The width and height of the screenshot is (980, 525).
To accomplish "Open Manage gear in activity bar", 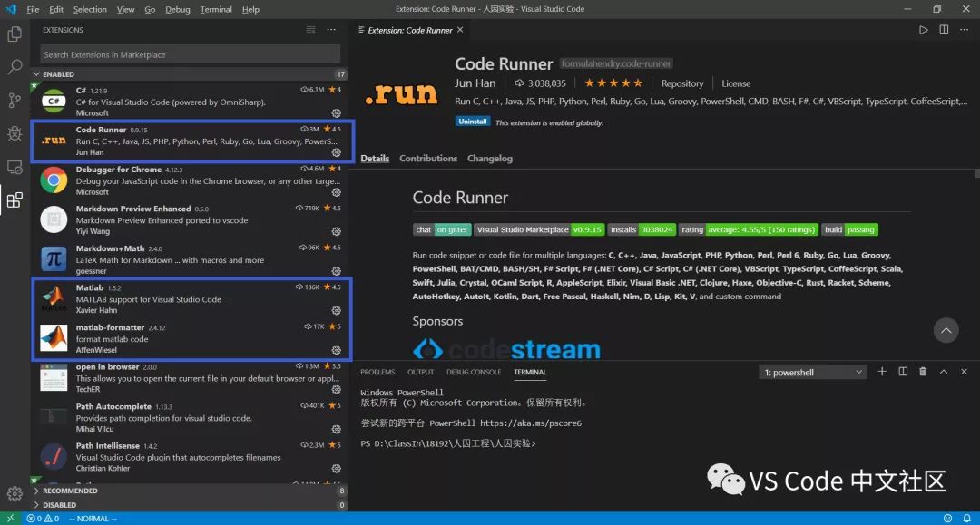I will pyautogui.click(x=15, y=494).
